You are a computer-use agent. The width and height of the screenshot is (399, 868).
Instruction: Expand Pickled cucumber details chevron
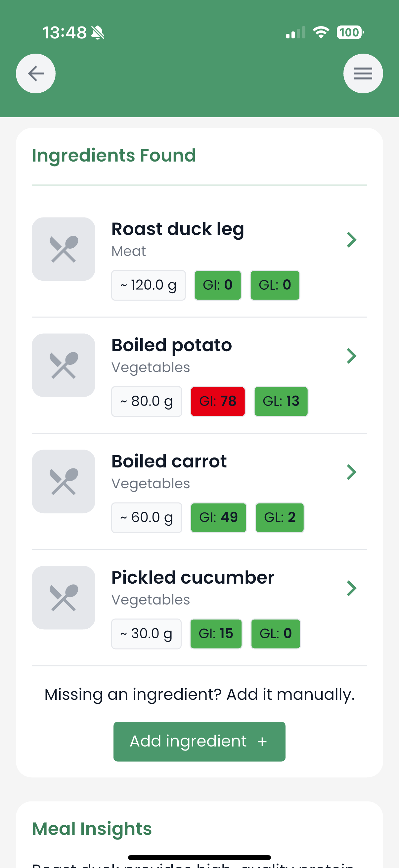click(x=351, y=588)
